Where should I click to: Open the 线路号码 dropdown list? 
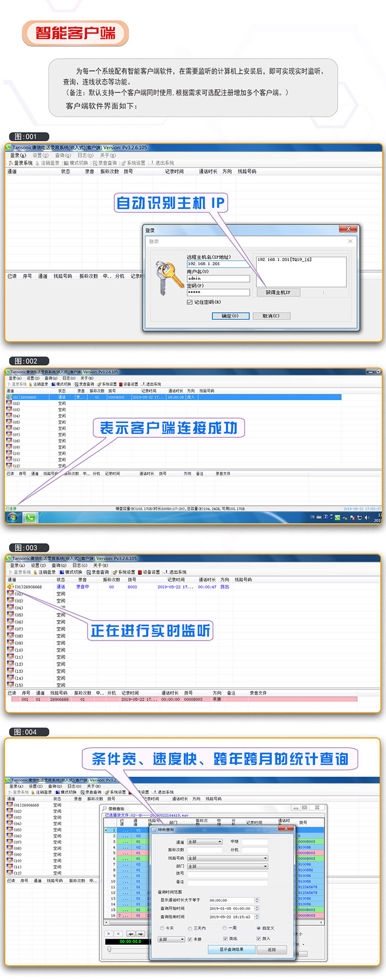pos(265,858)
